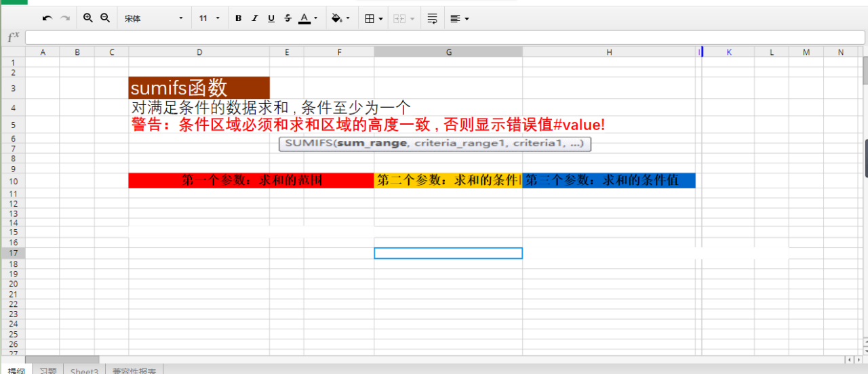
Task: Select column B header
Action: [x=77, y=52]
